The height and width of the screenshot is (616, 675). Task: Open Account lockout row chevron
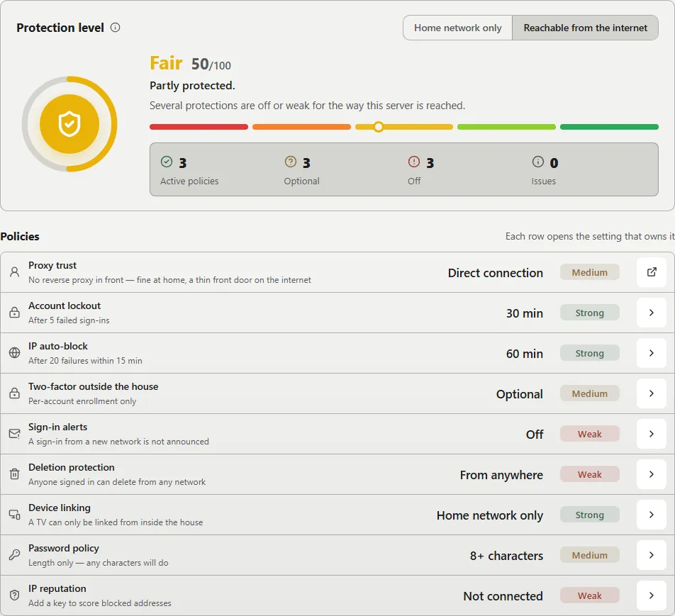point(652,313)
